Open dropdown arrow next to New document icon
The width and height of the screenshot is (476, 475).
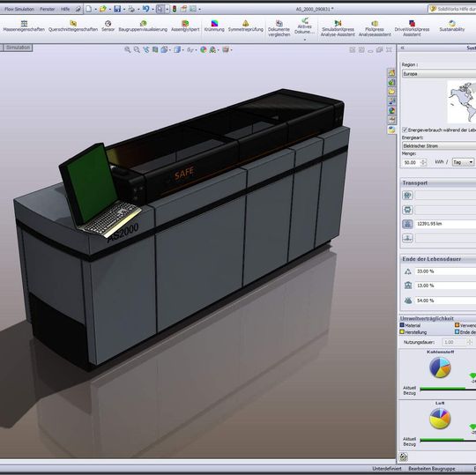pyautogui.click(x=95, y=10)
